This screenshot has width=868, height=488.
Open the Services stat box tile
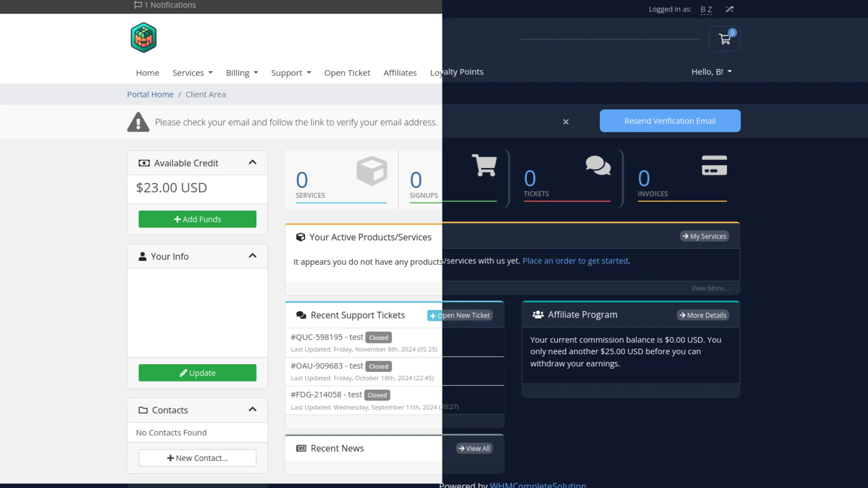(x=341, y=180)
